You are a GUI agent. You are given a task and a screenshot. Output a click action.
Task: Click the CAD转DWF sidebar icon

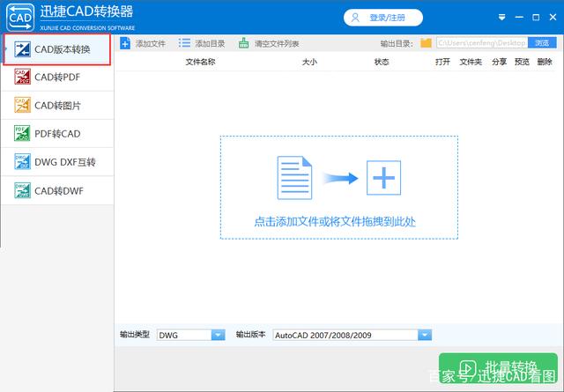(22, 190)
